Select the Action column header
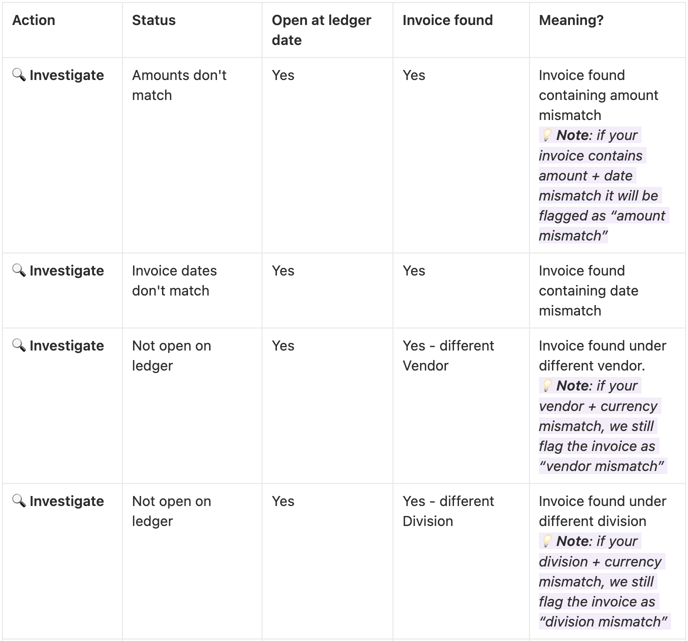The height and width of the screenshot is (641, 688). tap(34, 20)
